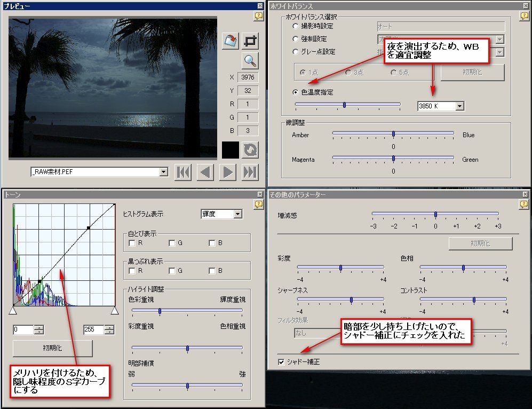Choose 5点 gray point option
The height and width of the screenshot is (409, 532).
pyautogui.click(x=394, y=72)
